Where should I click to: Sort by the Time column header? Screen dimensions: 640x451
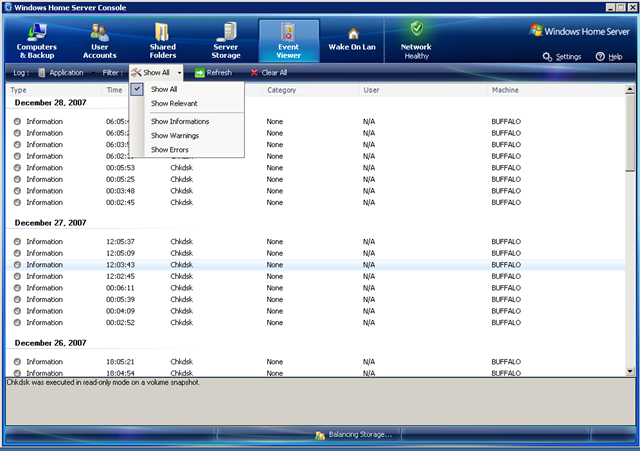click(x=116, y=90)
